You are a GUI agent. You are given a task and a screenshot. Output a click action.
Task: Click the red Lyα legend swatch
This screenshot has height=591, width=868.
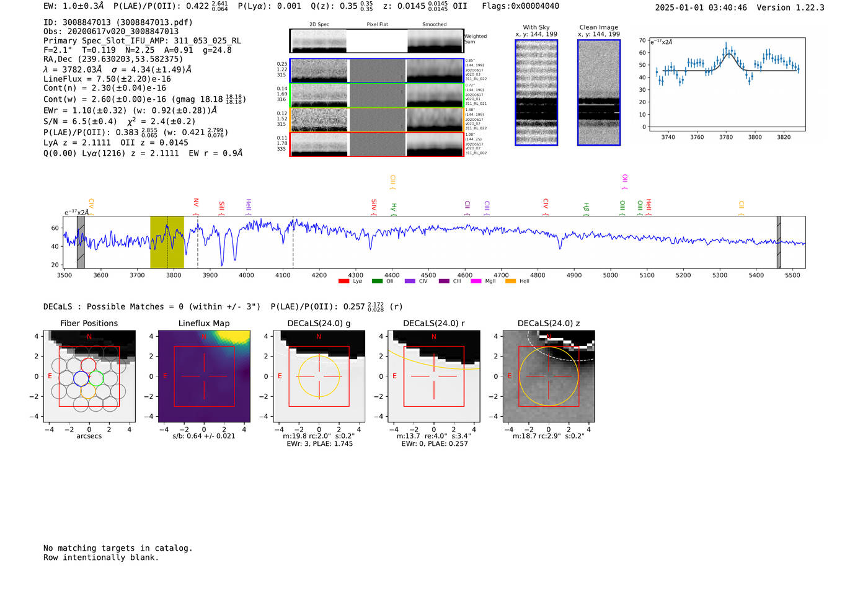click(x=343, y=282)
